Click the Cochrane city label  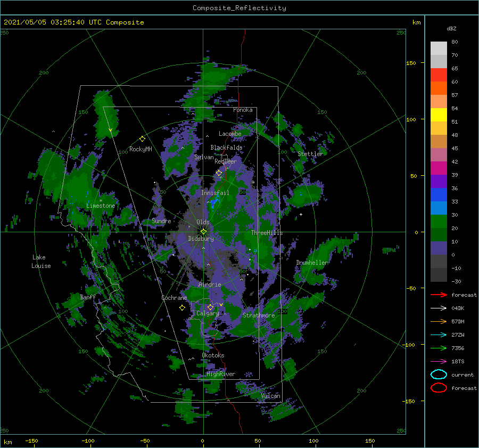click(x=174, y=298)
